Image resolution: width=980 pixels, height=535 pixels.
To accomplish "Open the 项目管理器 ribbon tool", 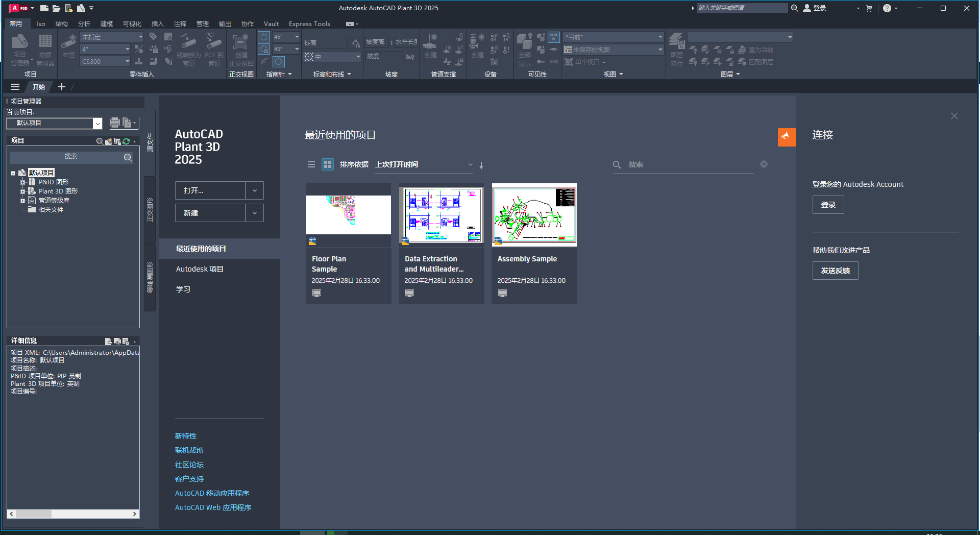I will tap(20, 50).
